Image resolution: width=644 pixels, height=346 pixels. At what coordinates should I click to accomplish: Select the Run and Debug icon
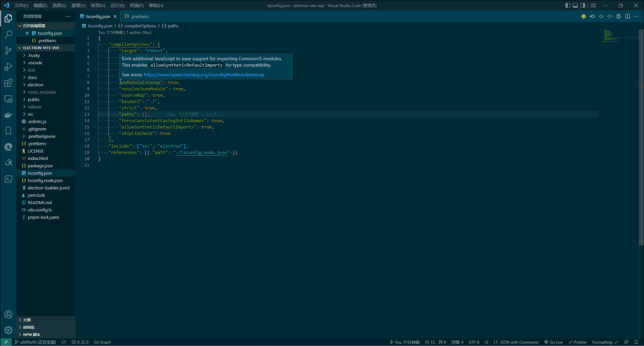pyautogui.click(x=8, y=67)
